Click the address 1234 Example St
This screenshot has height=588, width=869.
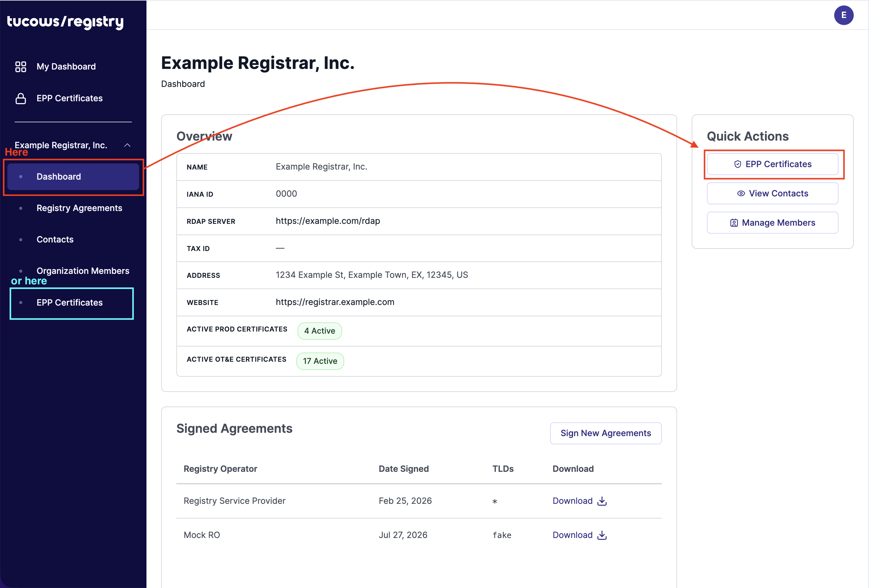coord(372,275)
